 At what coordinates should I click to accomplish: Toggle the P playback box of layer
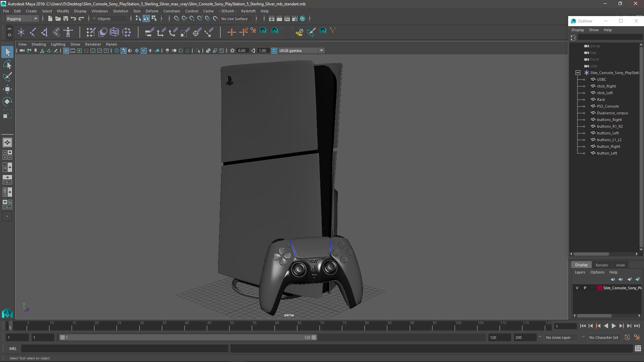tap(585, 288)
